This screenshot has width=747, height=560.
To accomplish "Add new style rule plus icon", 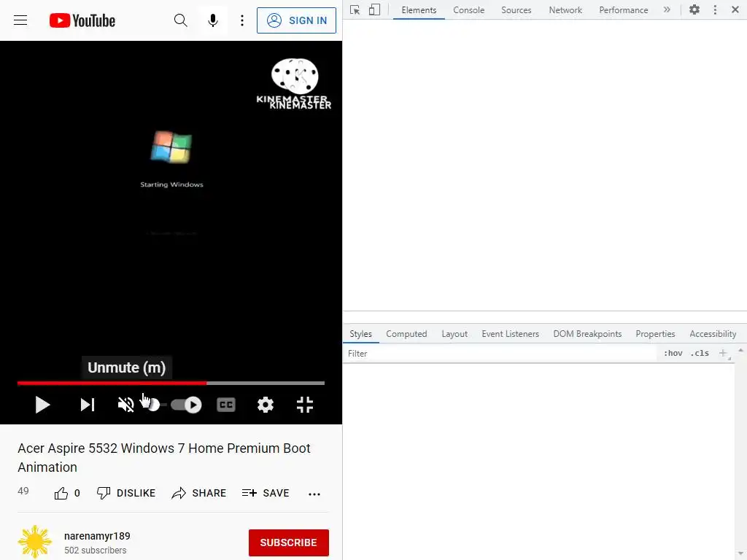I will 724,354.
